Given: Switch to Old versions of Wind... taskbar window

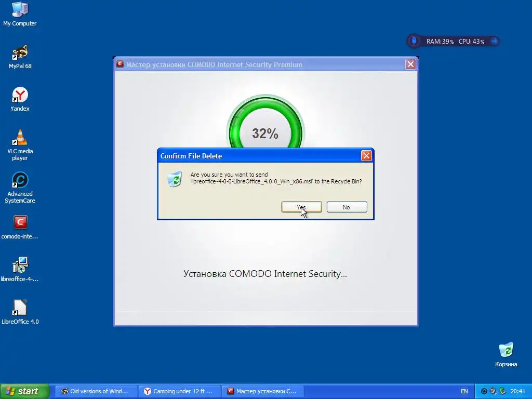Looking at the screenshot, I should pos(96,391).
